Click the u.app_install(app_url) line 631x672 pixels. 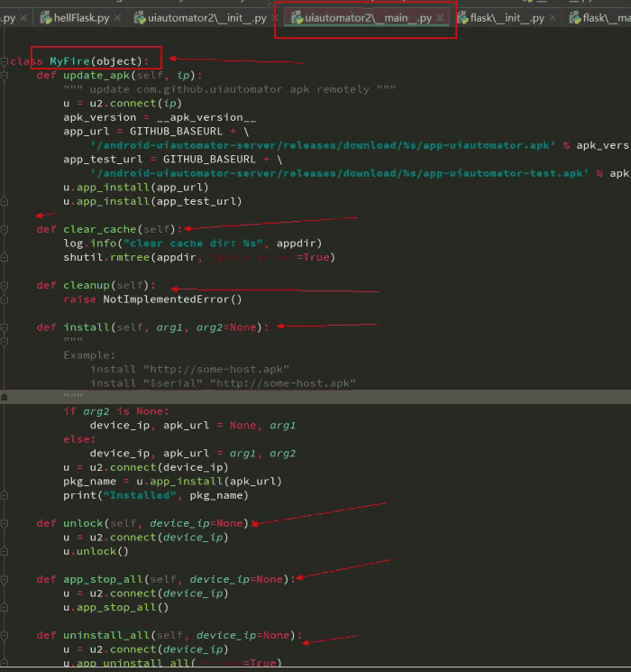click(136, 188)
